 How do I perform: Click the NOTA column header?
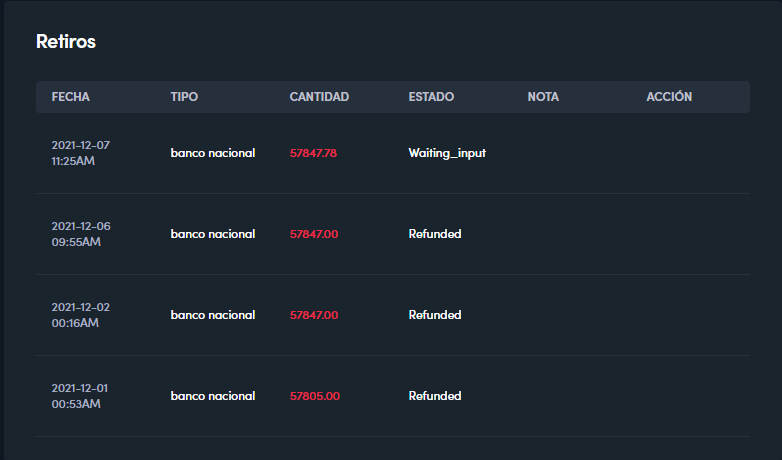coord(543,97)
